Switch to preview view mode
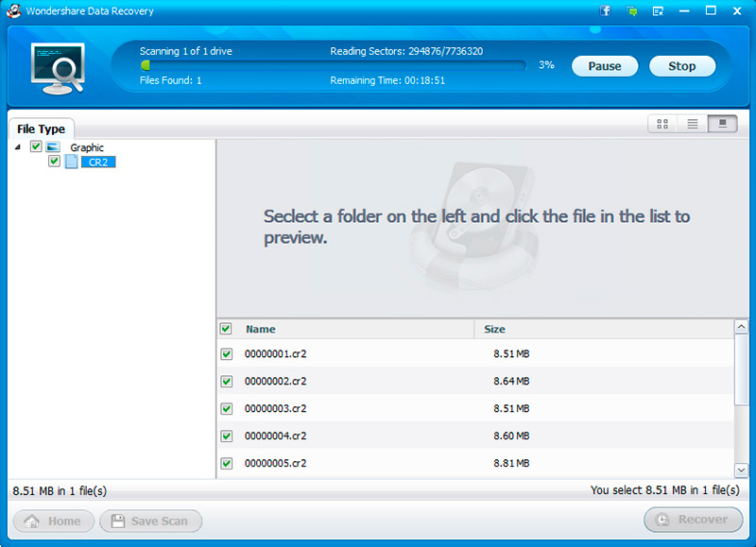 click(722, 124)
